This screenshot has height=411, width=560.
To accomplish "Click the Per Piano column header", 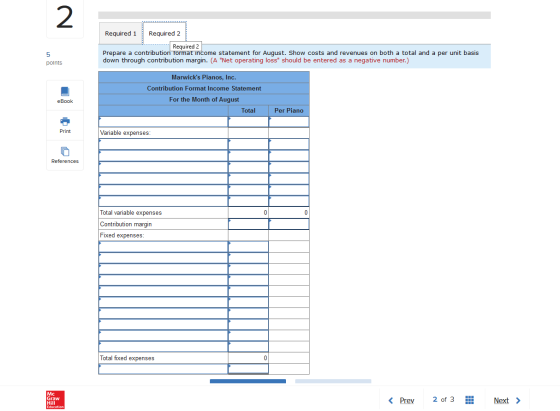I will click(x=289, y=111).
